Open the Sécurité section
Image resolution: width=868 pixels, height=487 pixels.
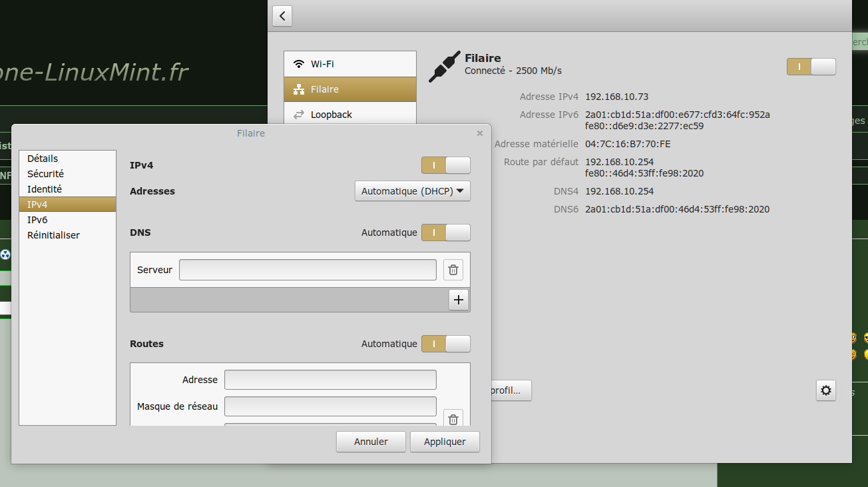click(x=45, y=174)
